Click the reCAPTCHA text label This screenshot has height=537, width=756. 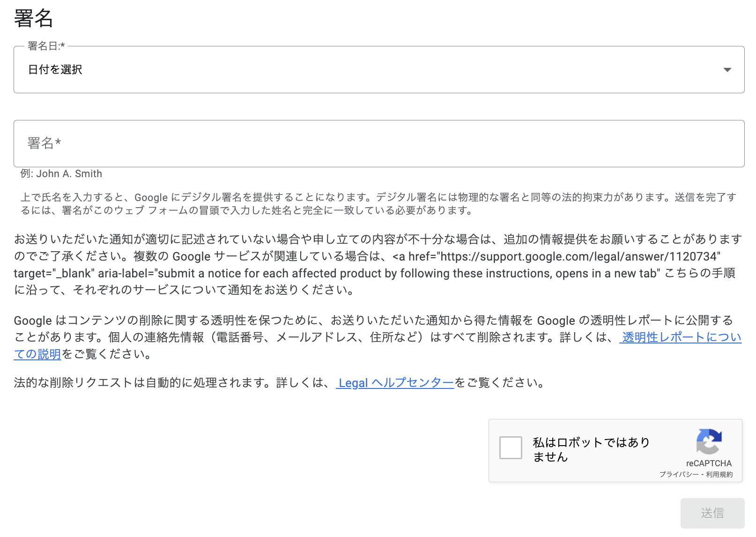709,463
